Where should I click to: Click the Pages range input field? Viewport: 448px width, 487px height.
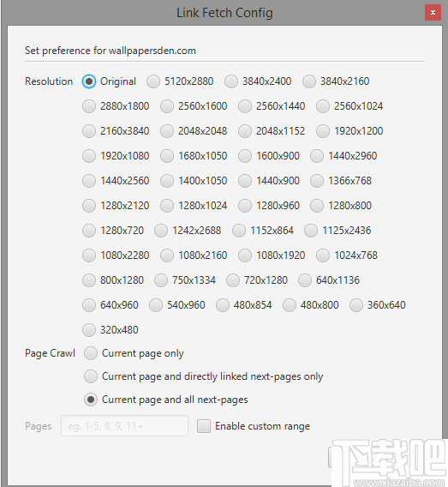coord(124,426)
